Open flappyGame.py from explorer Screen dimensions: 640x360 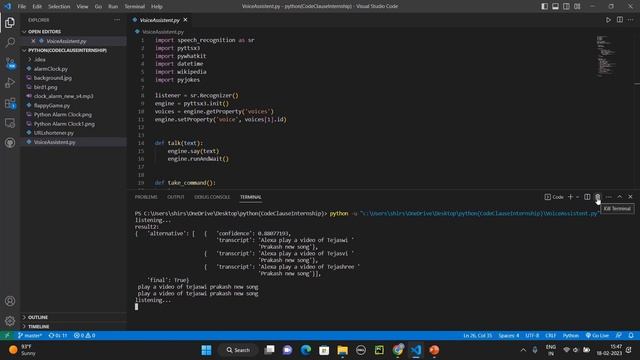(x=52, y=105)
